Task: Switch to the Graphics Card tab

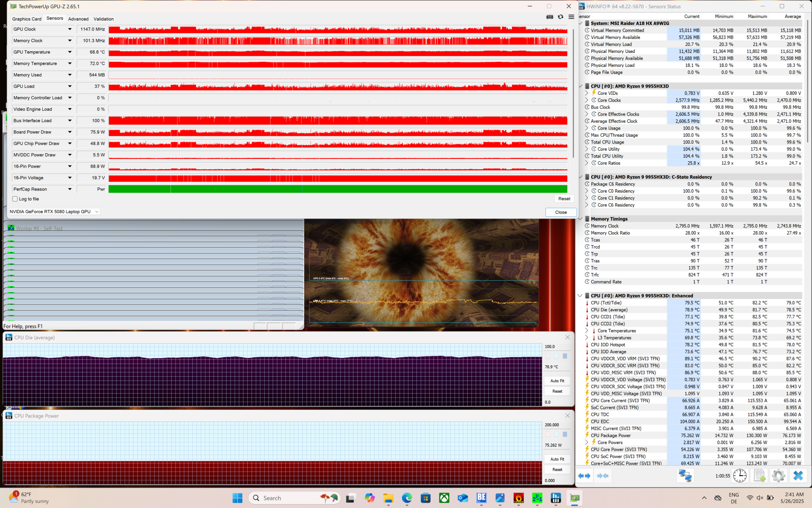Action: [27, 19]
